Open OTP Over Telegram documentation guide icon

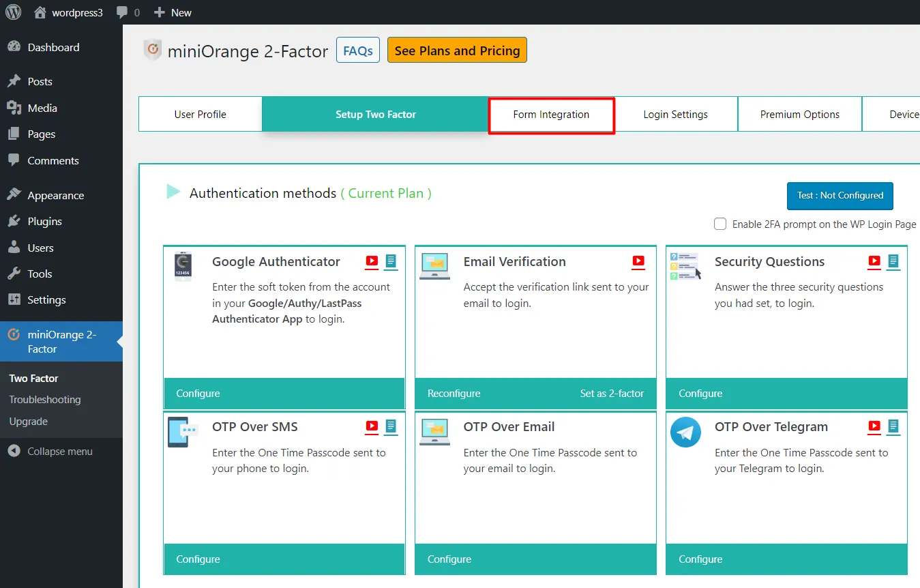893,426
